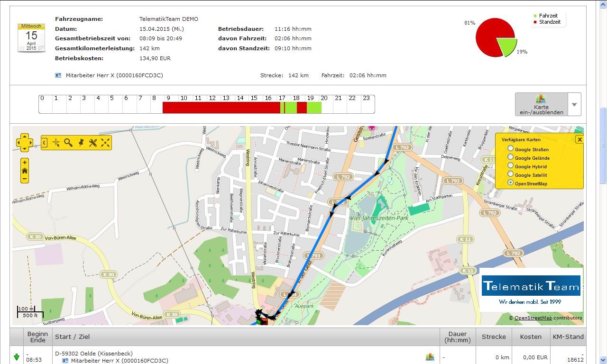607x364 pixels.
Task: Open the wrench and screwdriver settings tool
Action: pos(93,142)
